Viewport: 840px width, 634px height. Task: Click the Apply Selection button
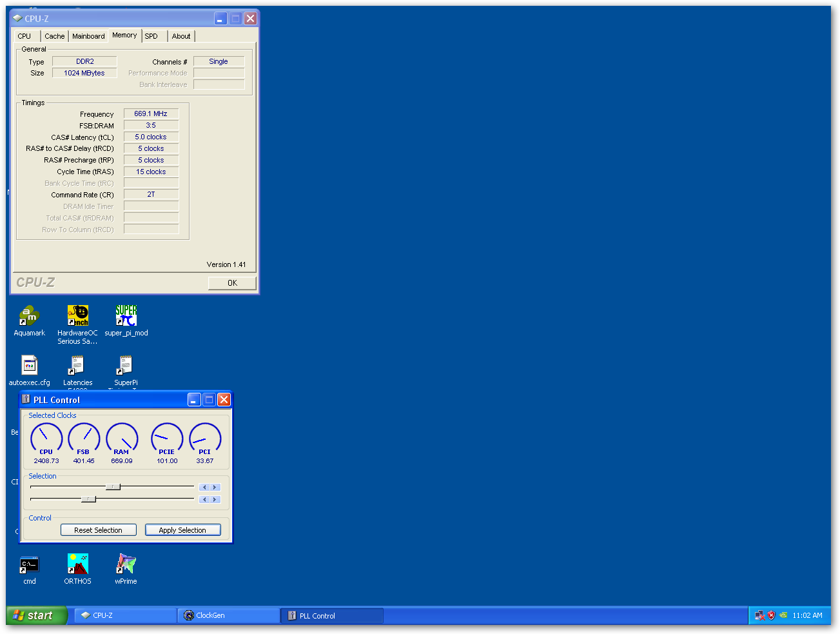coord(182,530)
